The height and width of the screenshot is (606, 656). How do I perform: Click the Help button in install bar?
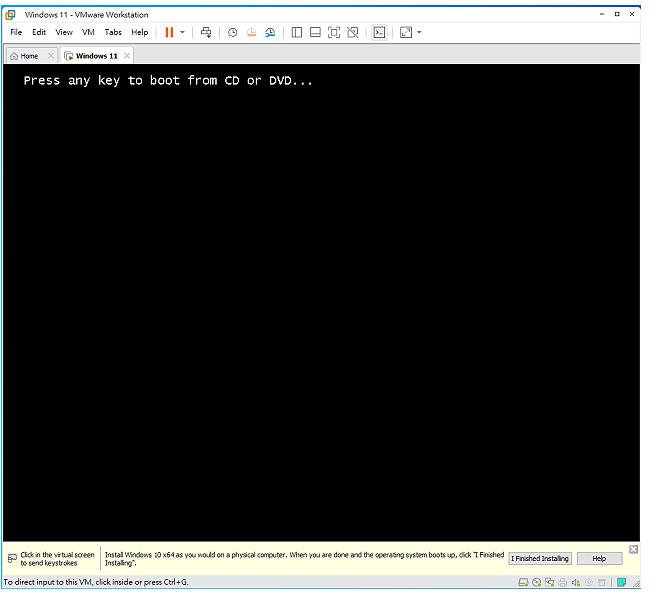599,558
